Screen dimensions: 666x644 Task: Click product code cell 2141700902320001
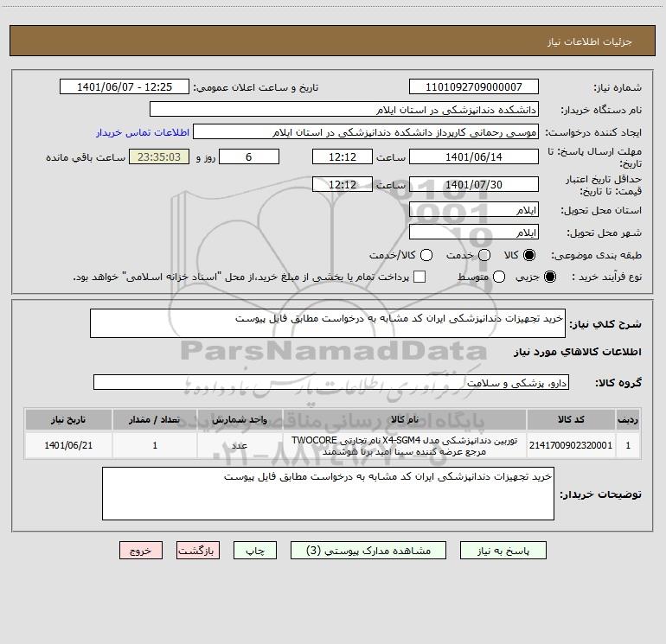point(571,445)
